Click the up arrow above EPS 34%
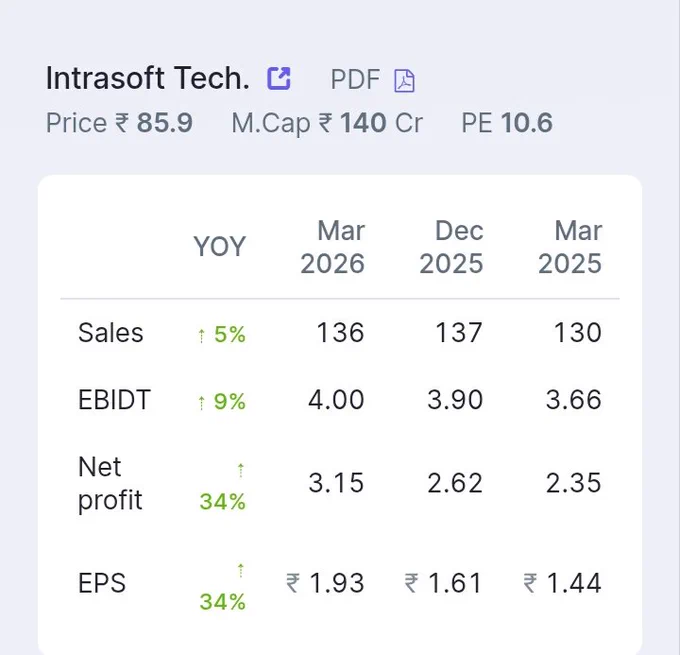 coord(241,570)
